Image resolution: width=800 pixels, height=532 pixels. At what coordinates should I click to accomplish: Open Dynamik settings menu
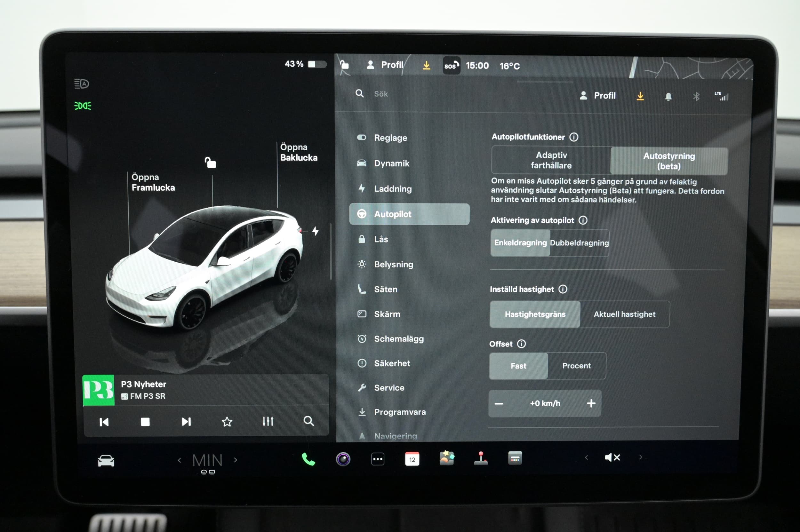(x=409, y=163)
